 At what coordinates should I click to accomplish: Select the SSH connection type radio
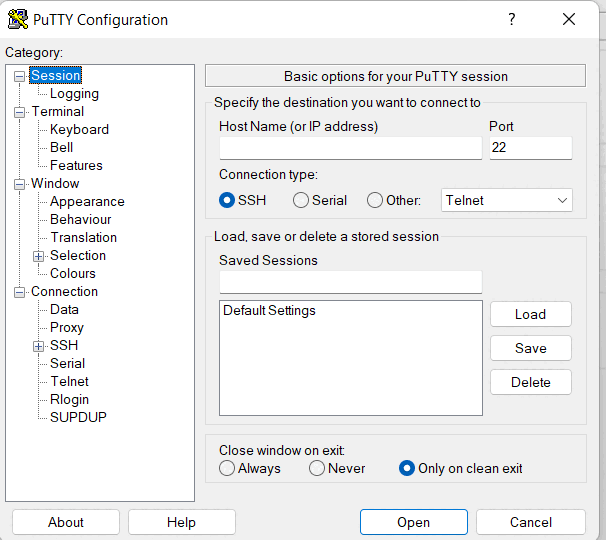[x=227, y=200]
